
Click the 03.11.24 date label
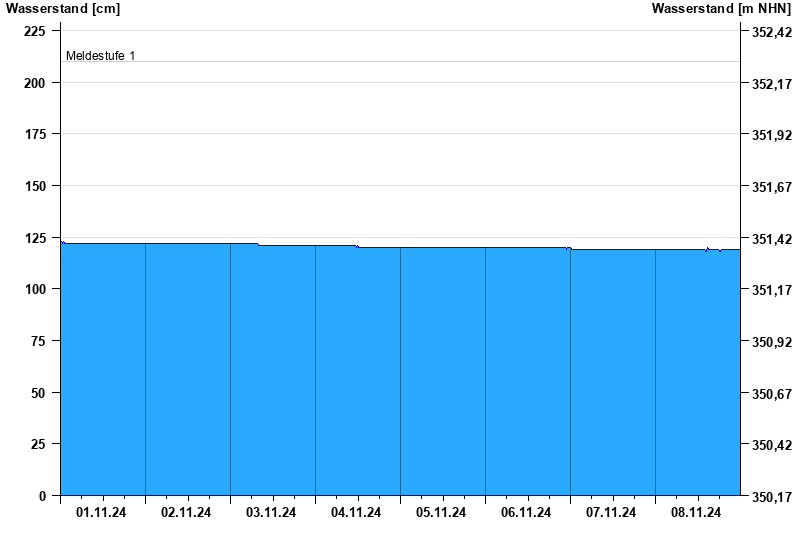271,513
